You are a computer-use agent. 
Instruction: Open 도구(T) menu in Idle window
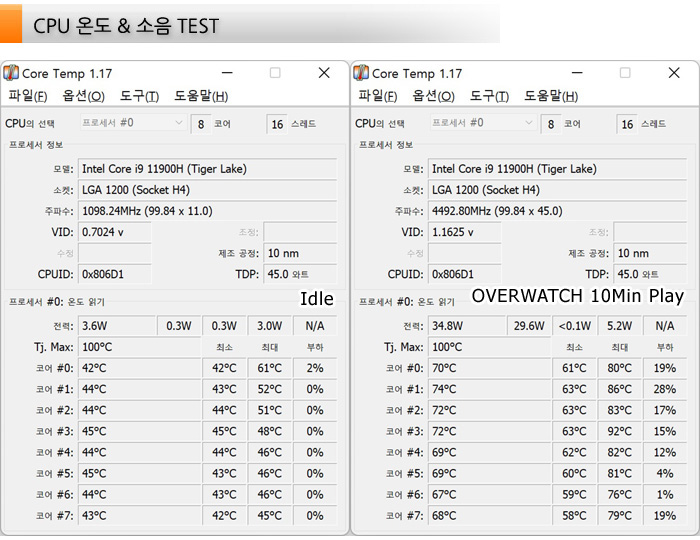[x=139, y=96]
